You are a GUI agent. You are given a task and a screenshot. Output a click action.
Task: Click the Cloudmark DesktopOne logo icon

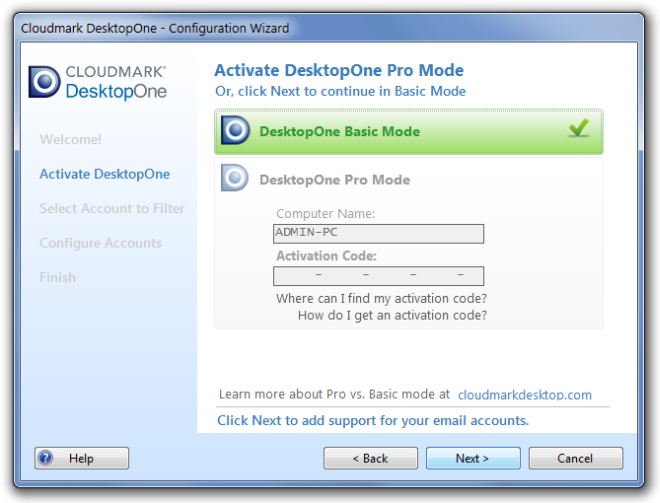click(44, 81)
